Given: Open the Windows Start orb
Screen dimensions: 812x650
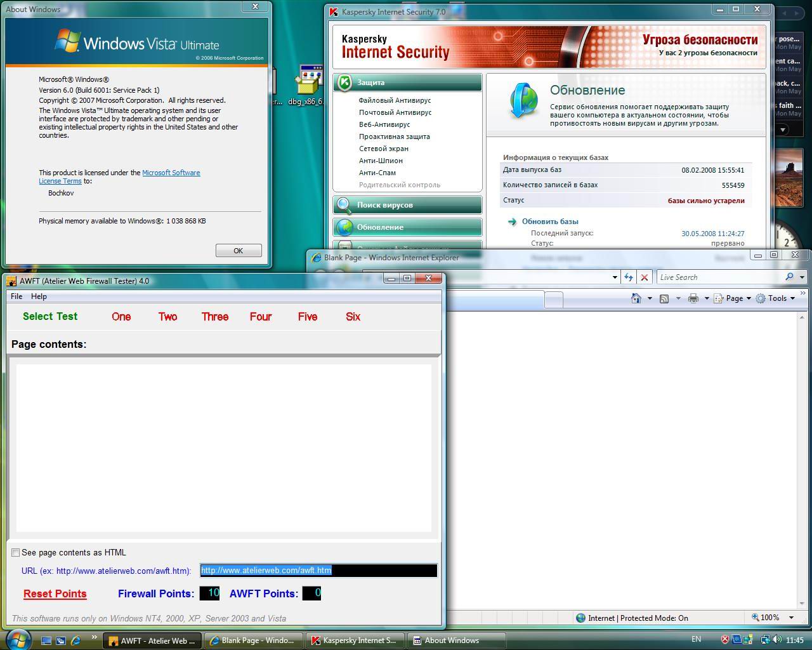Looking at the screenshot, I should pos(18,639).
